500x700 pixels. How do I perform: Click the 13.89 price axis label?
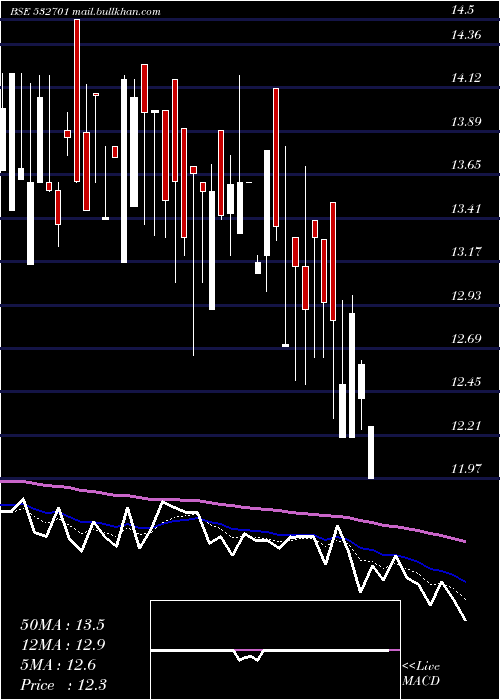point(466,121)
